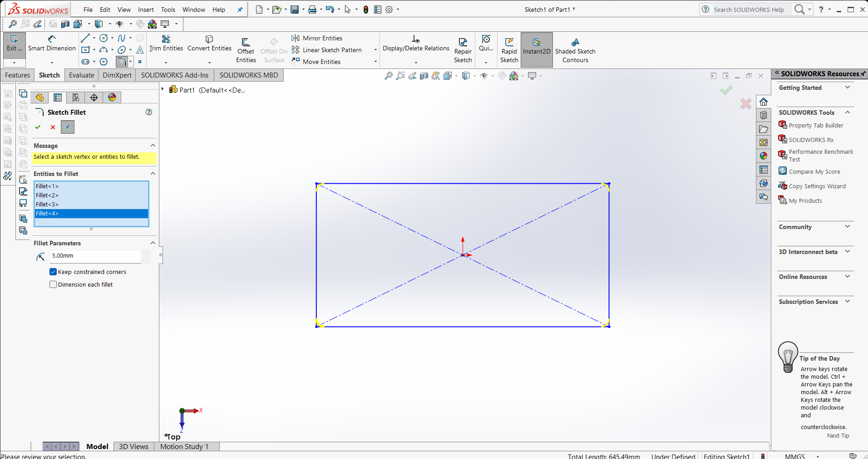The width and height of the screenshot is (868, 459).
Task: Open SOLIDWORKS Add-Ins tab
Action: (x=175, y=75)
